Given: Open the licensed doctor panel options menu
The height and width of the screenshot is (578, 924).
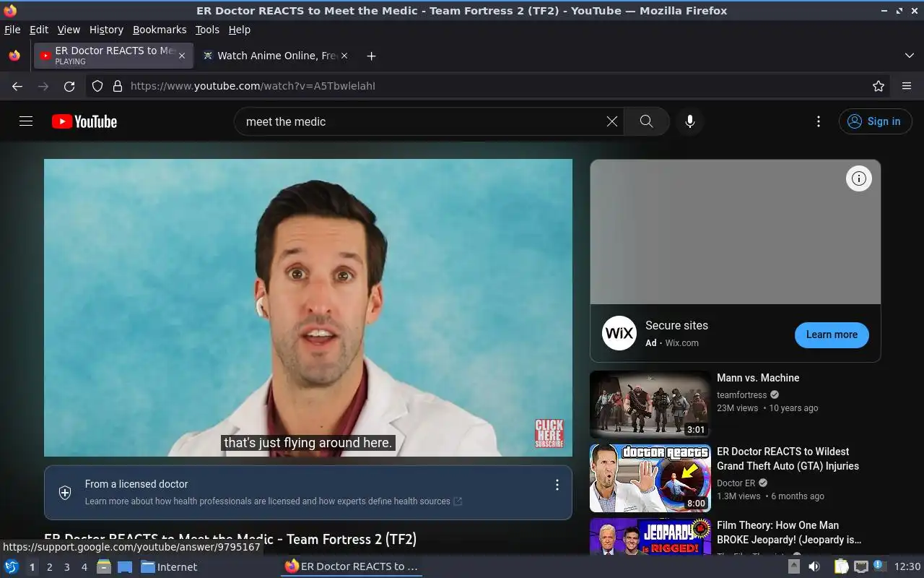Looking at the screenshot, I should click(x=557, y=485).
